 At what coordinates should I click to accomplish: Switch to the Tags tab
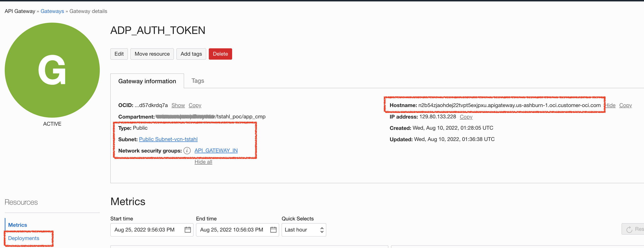coord(197,81)
